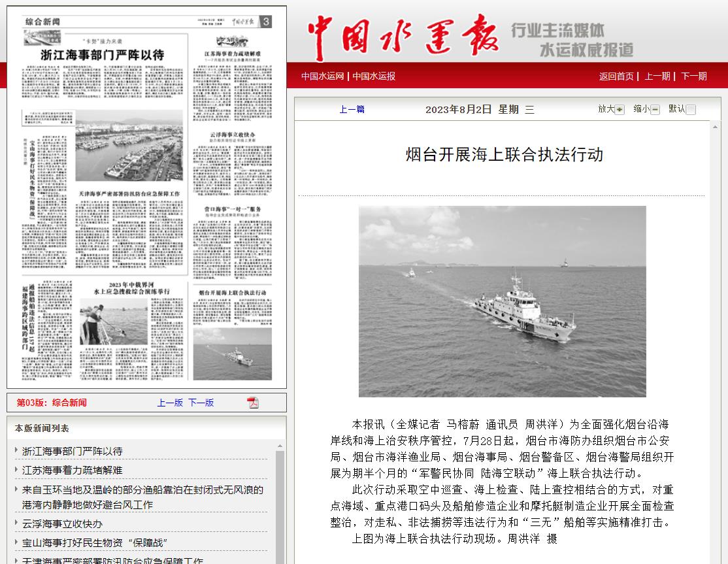Click the default text size icon
The width and height of the screenshot is (728, 564).
point(691,110)
